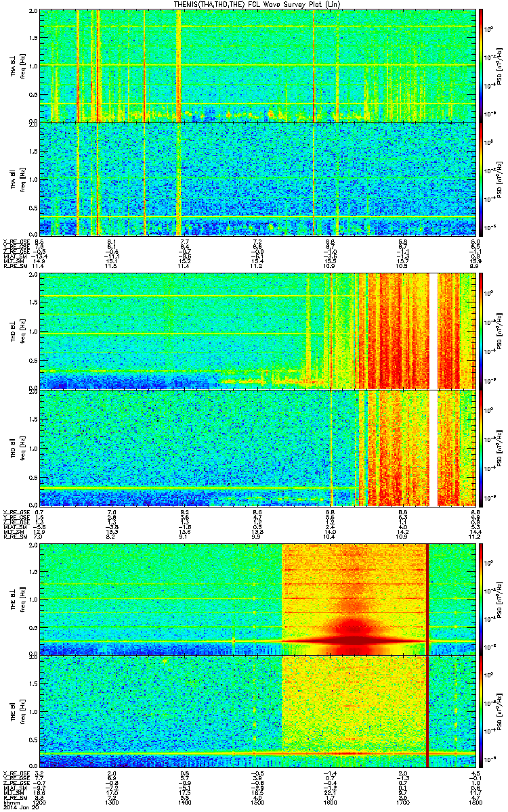Click the white data gap in THD Bll panel
Image resolution: width=508 pixels, height=812 pixels.
(x=433, y=447)
